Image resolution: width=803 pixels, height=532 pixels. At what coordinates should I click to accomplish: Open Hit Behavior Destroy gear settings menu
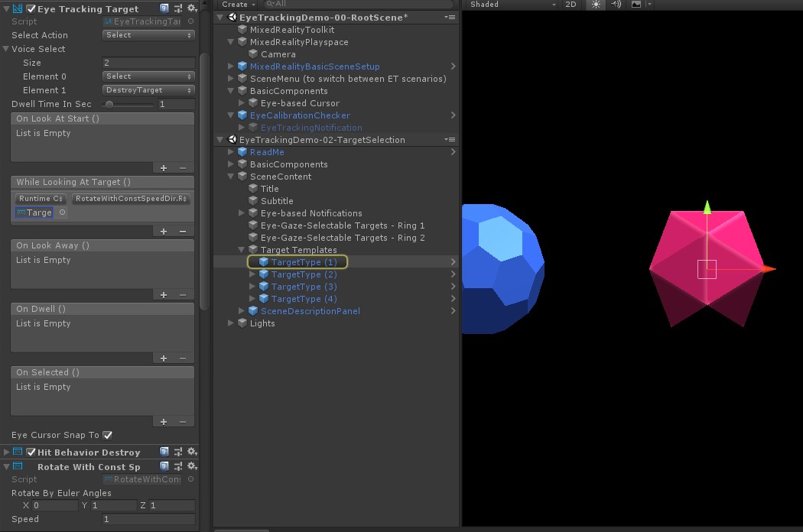click(192, 452)
